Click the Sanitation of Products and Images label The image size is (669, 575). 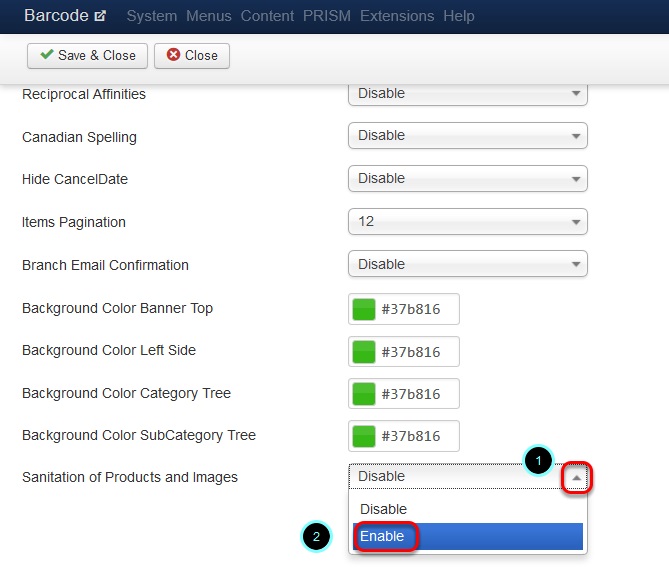130,477
